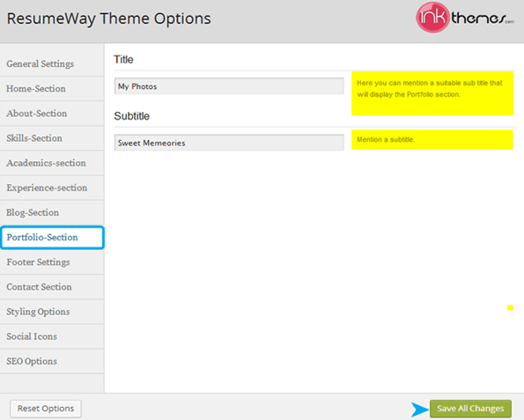The image size is (524, 420).
Task: Click the InkThemes logo
Action: click(x=465, y=18)
